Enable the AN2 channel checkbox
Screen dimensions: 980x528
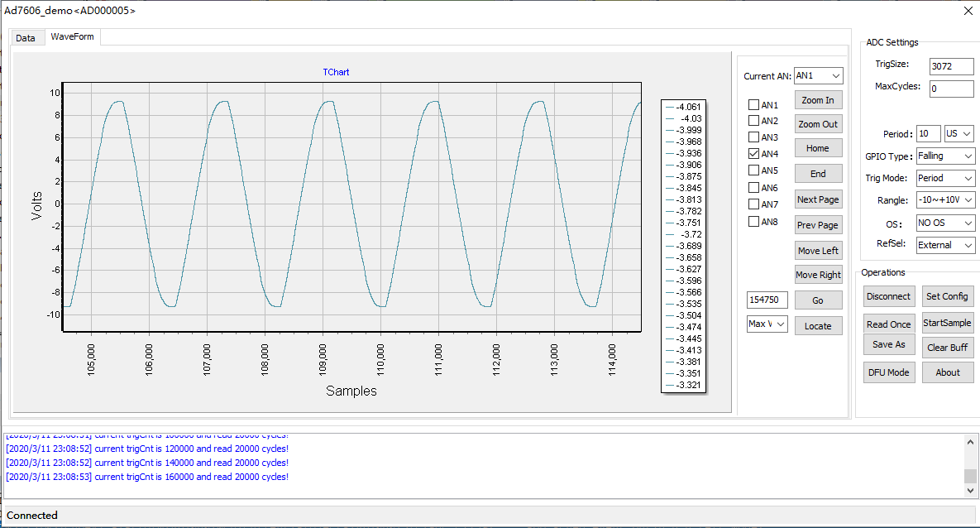[x=753, y=121]
